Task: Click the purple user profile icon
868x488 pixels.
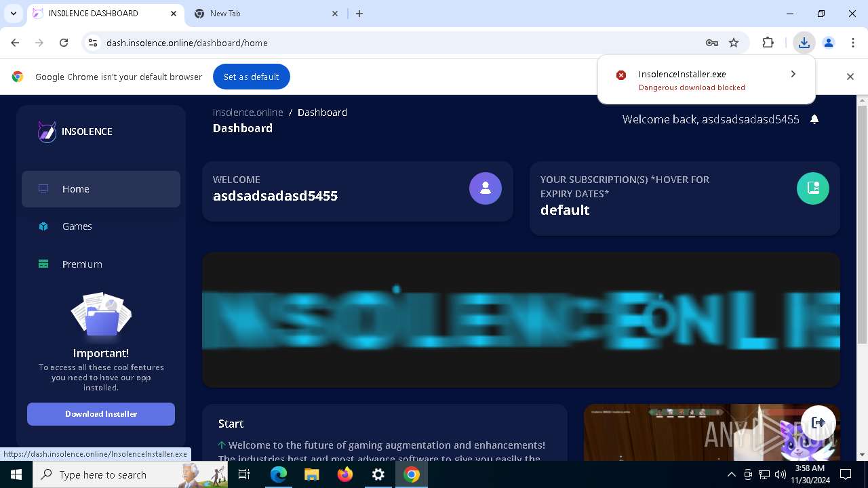Action: pyautogui.click(x=486, y=188)
